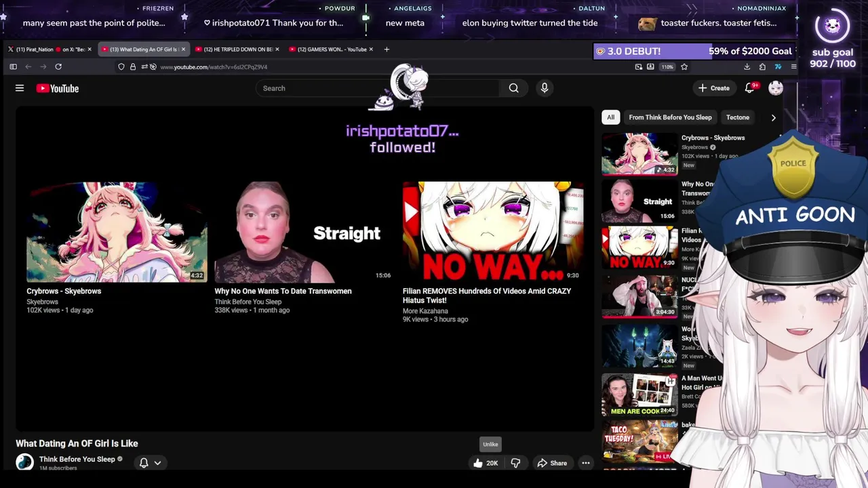Viewport: 868px width, 488px height.
Task: Click the 7TV extension icon in toolbar
Action: (778, 66)
